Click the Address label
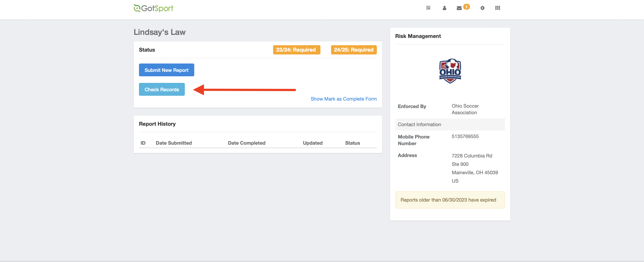Viewport: 644px width, 262px height. tap(407, 155)
